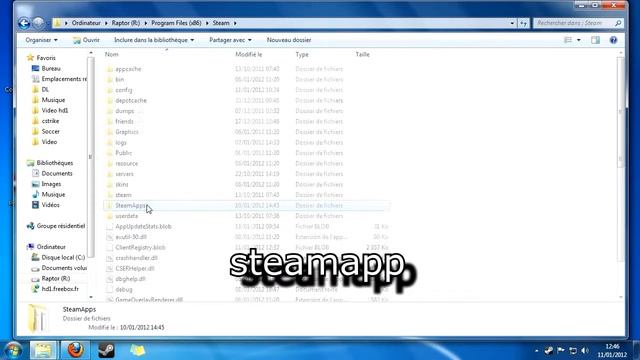Sort by the Taille column header
Image resolution: width=640 pixels, height=360 pixels.
pyautogui.click(x=362, y=54)
